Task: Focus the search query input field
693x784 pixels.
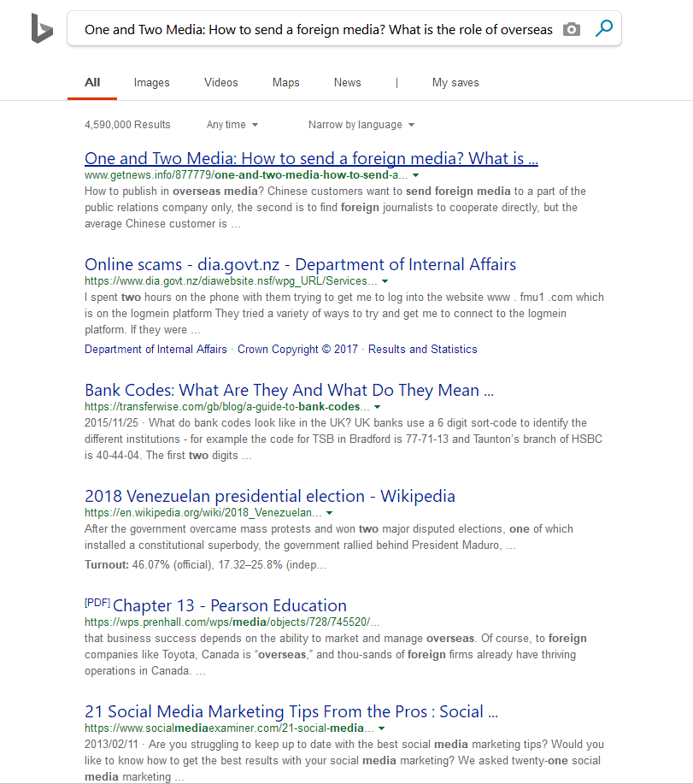Action: point(318,30)
